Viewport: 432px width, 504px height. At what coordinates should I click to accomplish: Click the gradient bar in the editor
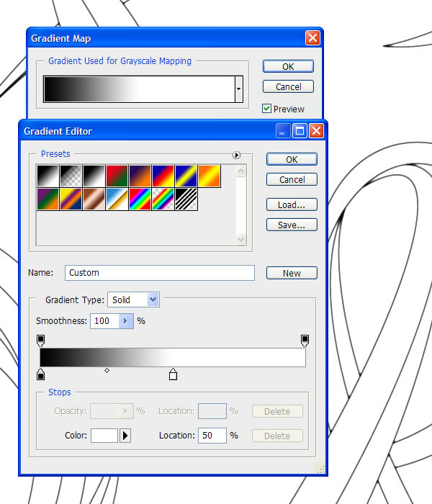coord(173,357)
